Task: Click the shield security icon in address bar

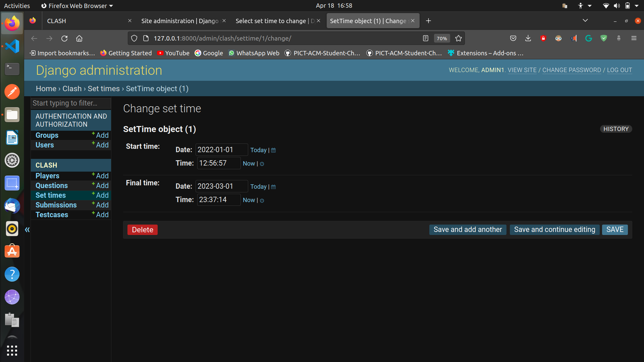Action: (x=134, y=39)
